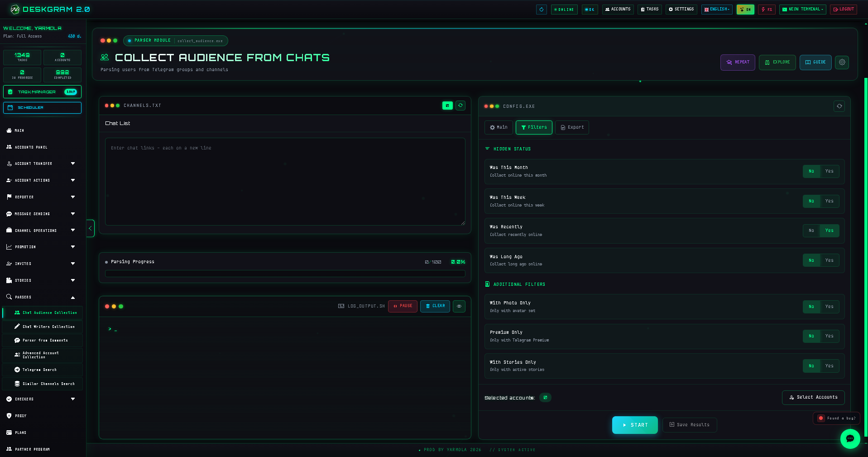Click the refresh icon in CONFIG.EXE header

coord(839,106)
